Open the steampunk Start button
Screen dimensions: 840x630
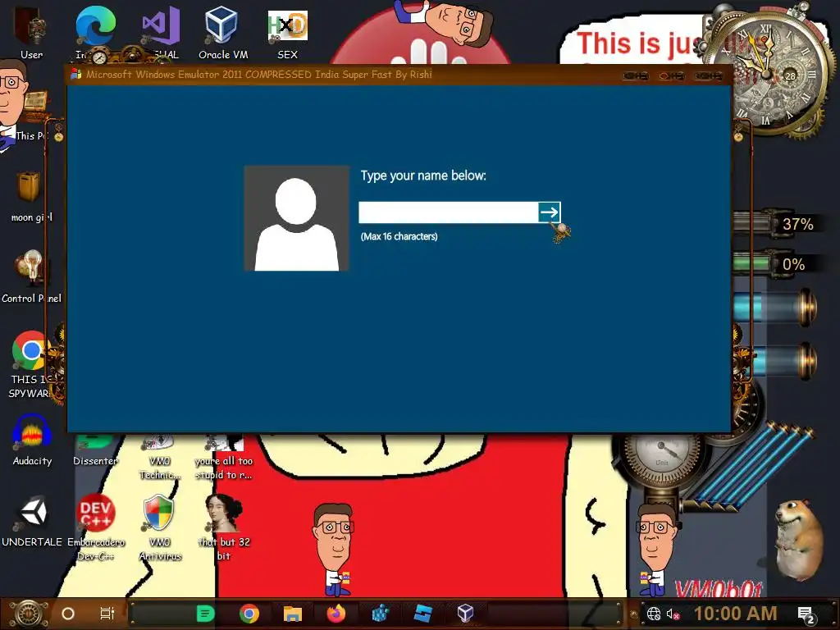click(29, 614)
